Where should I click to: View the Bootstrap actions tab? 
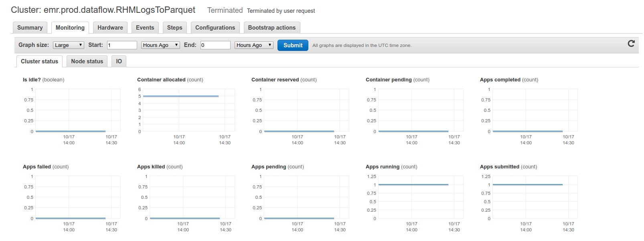pyautogui.click(x=271, y=28)
